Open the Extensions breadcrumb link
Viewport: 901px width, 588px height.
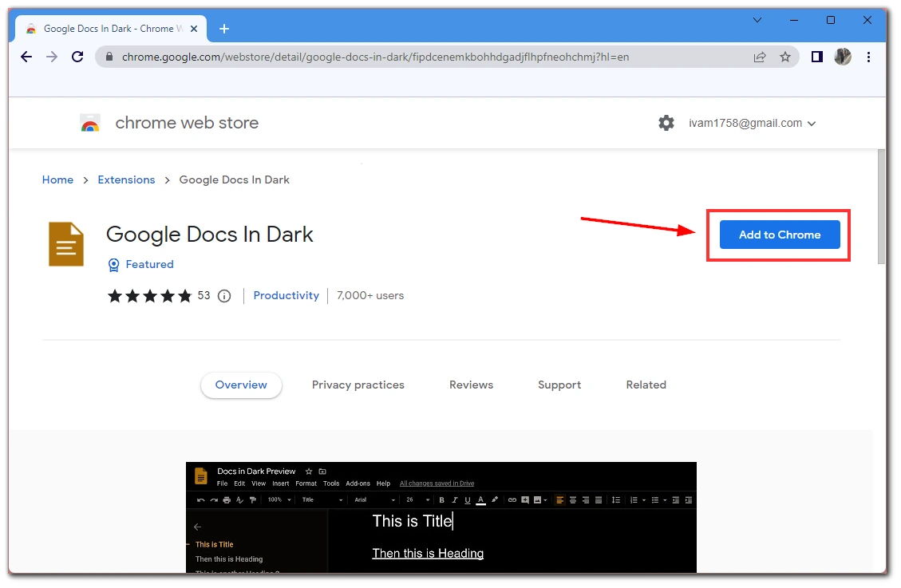(126, 180)
